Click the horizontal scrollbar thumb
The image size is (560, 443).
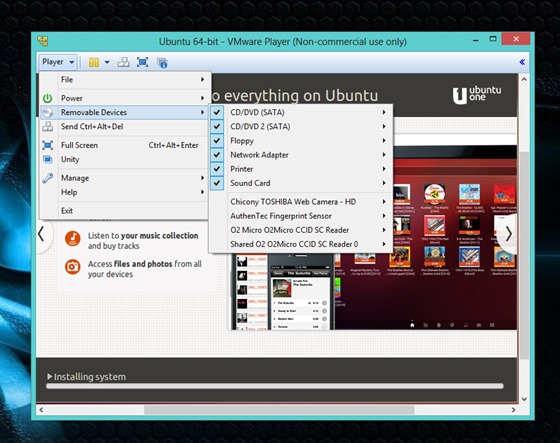tap(279, 410)
